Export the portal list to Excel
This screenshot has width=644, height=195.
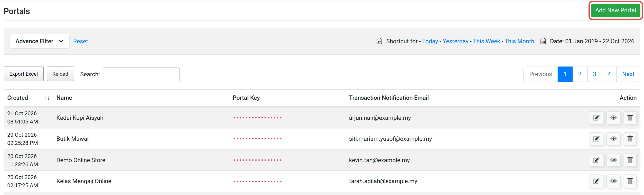coord(23,74)
